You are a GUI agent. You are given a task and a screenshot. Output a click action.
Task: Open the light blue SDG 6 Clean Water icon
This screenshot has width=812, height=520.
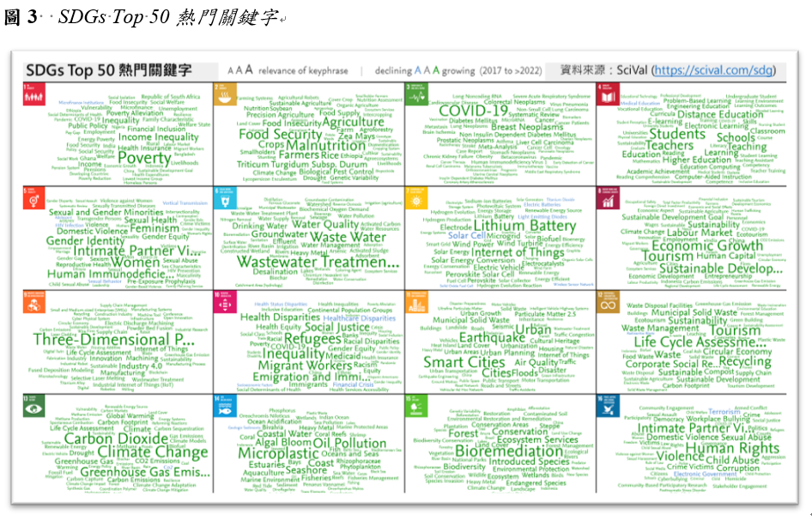click(x=225, y=198)
